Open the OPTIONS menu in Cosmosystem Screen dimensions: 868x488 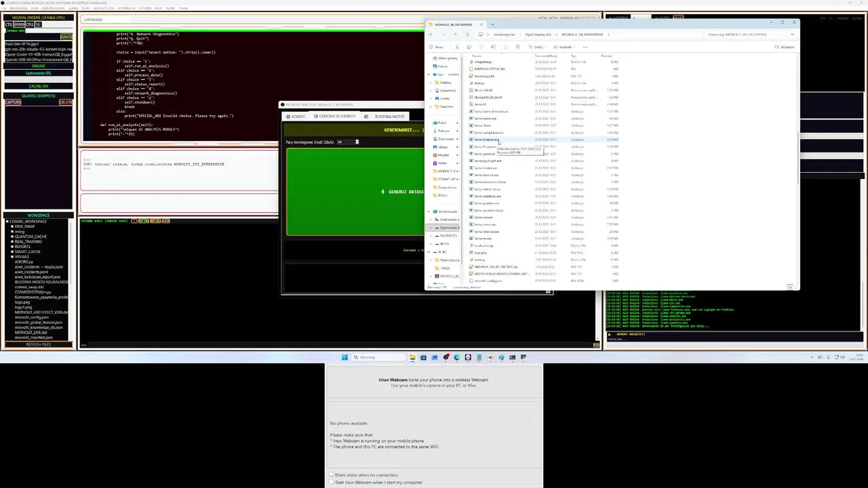tap(144, 8)
